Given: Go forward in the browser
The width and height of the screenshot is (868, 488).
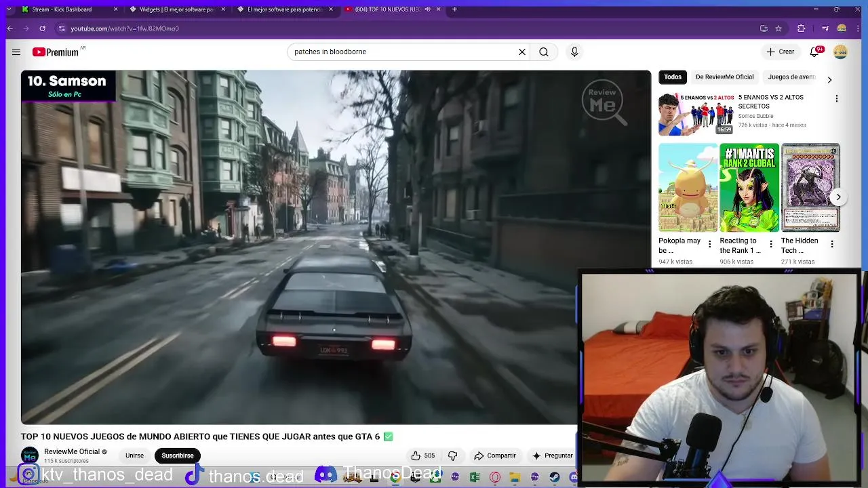Looking at the screenshot, I should coord(26,28).
